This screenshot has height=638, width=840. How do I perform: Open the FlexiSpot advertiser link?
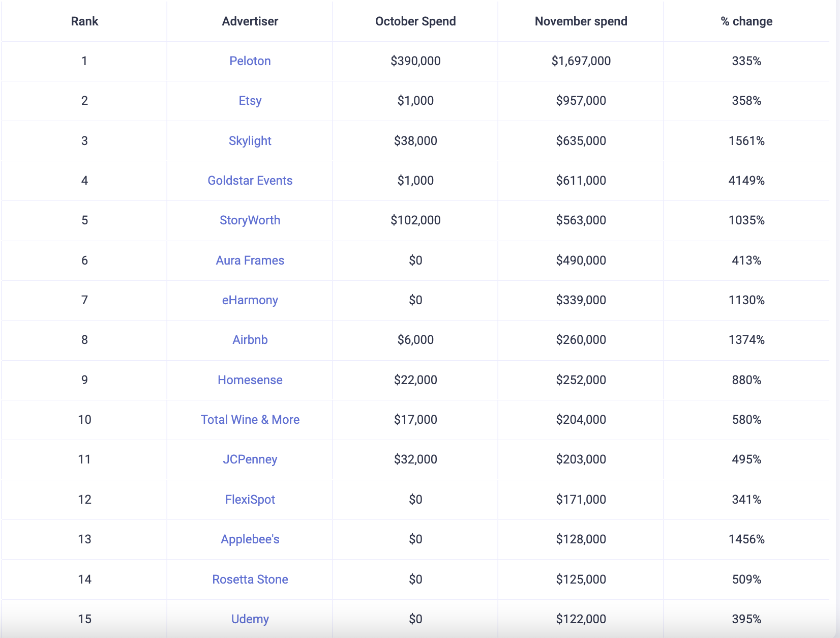pyautogui.click(x=250, y=500)
